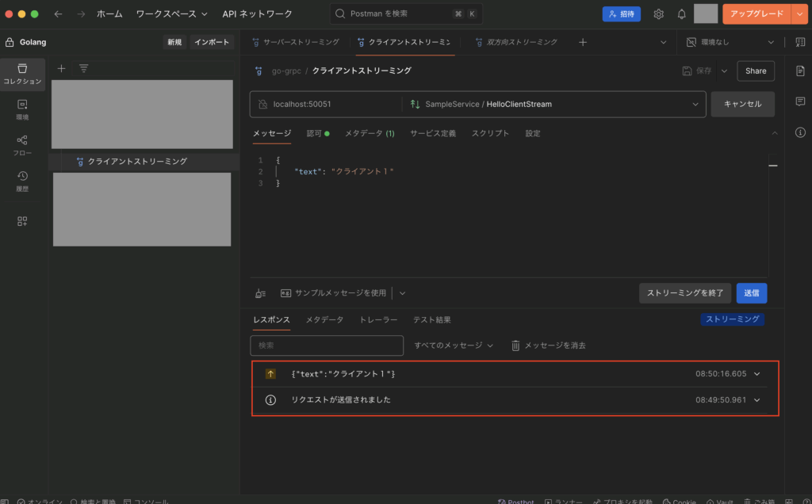Click the response 検索 input field
Viewport: 812px width, 504px height.
[326, 346]
